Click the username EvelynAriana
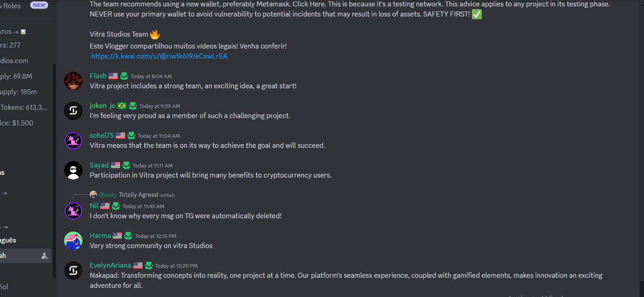This screenshot has width=644, height=297. tap(110, 265)
